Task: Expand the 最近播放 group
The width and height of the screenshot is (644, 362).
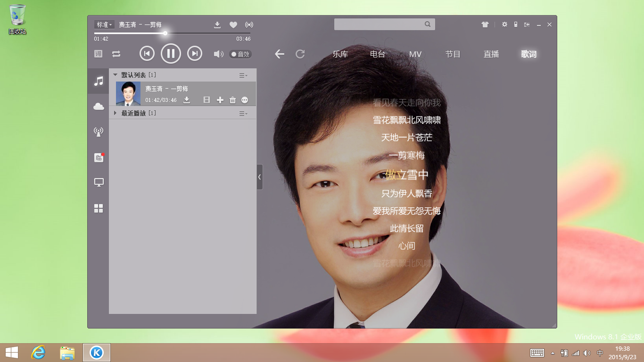Action: click(115, 113)
